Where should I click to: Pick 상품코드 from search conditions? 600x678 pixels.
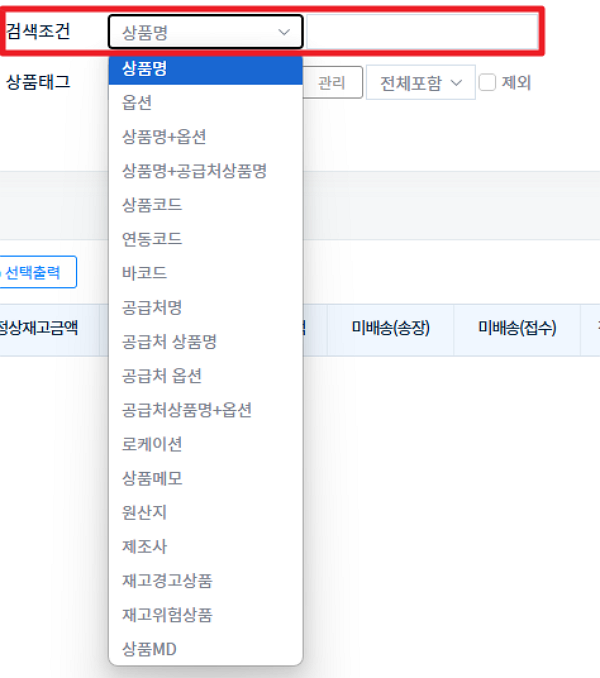[152, 205]
